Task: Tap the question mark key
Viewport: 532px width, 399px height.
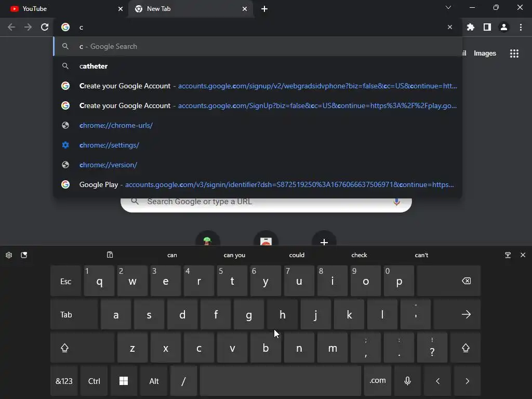Action: pos(432,348)
